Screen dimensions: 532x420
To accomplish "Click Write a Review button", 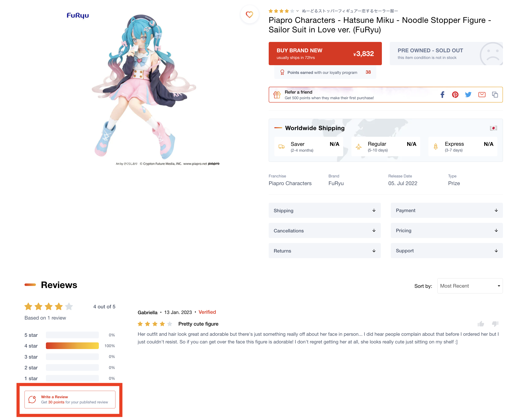I will pyautogui.click(x=70, y=400).
